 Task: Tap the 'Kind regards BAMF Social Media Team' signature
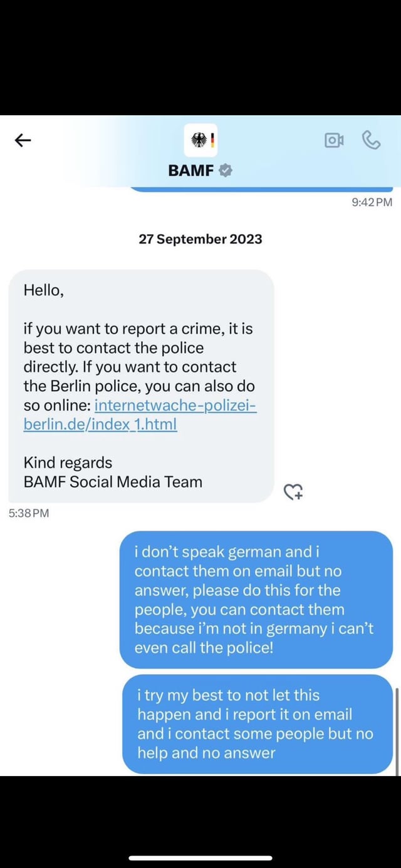tap(113, 472)
